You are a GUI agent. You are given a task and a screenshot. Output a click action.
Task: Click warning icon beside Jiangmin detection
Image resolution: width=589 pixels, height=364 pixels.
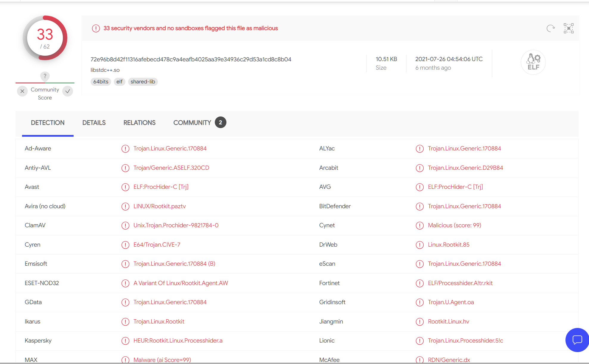pyautogui.click(x=420, y=322)
